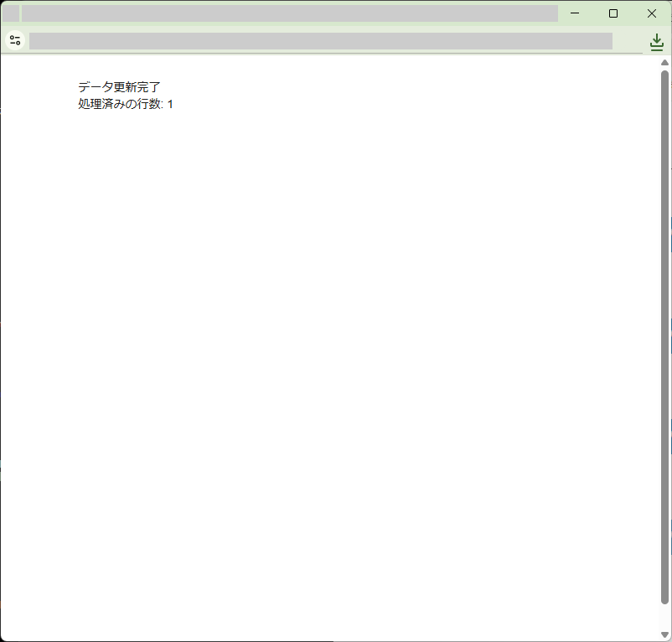
Task: Click the number 1 after 処理済みの行数
Action: click(170, 104)
